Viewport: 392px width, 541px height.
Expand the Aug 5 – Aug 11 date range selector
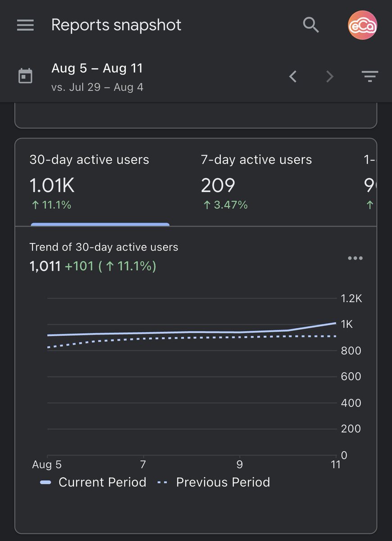pos(98,68)
